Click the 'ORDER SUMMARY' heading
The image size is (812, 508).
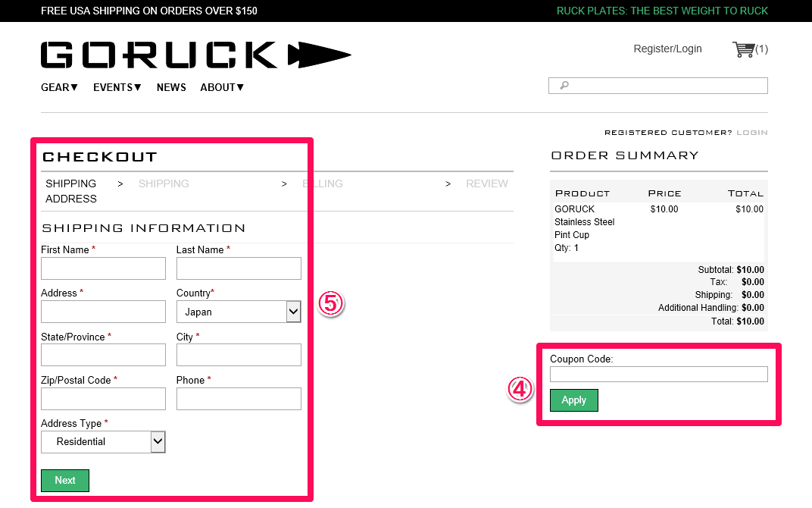(625, 155)
